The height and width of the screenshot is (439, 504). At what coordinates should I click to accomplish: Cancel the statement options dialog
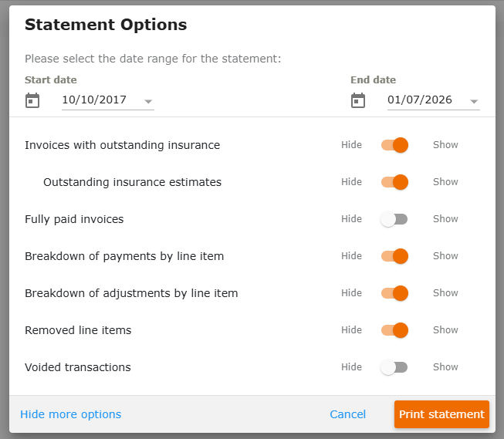(x=348, y=414)
